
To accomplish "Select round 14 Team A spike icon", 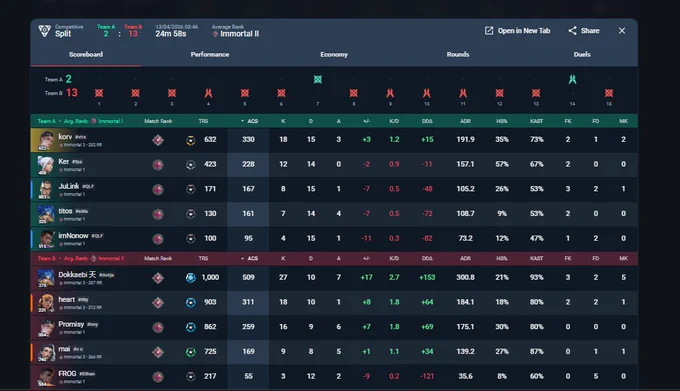I will point(572,79).
